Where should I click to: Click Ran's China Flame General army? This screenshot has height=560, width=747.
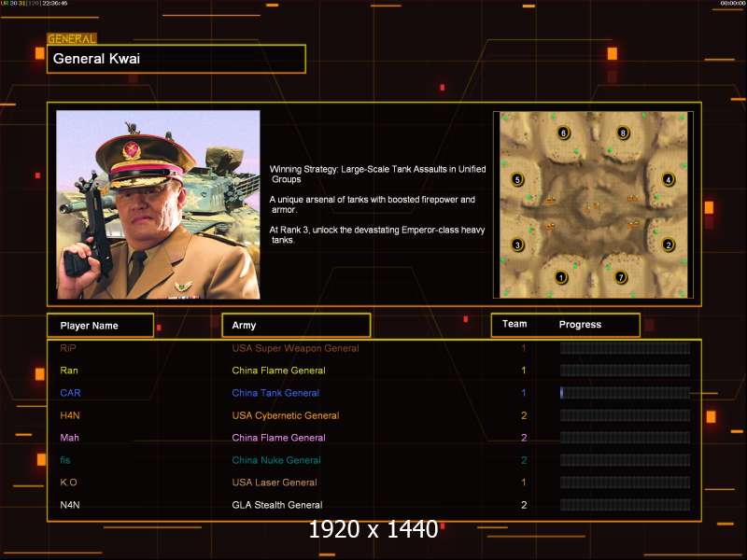[x=278, y=371]
